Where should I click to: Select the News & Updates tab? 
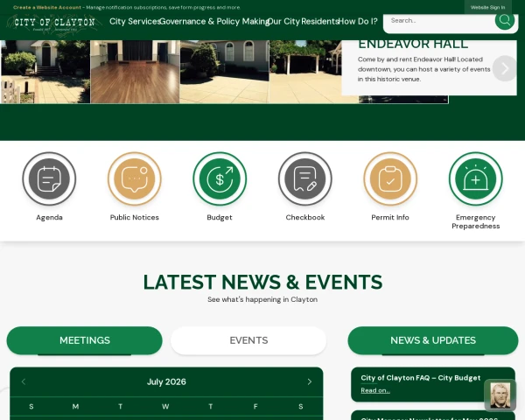tap(433, 340)
